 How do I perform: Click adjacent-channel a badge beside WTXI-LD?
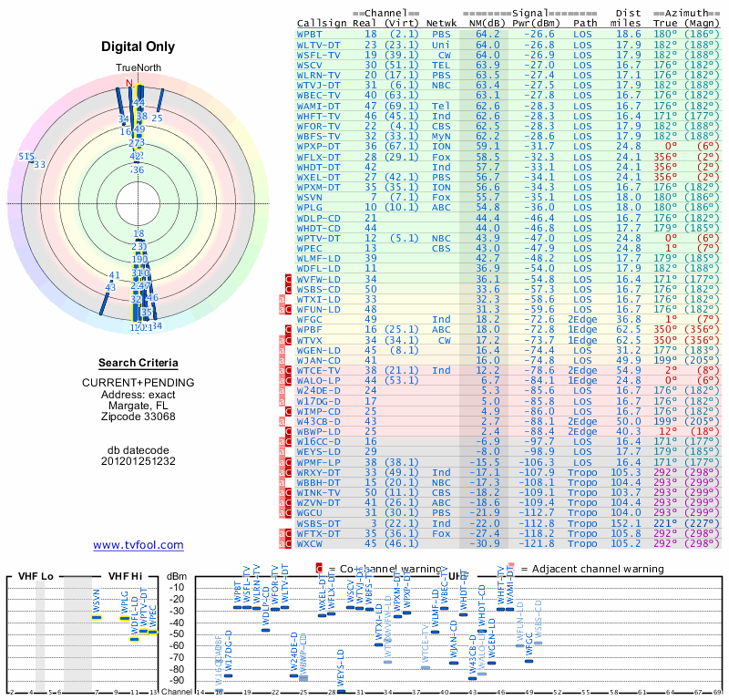pyautogui.click(x=282, y=300)
